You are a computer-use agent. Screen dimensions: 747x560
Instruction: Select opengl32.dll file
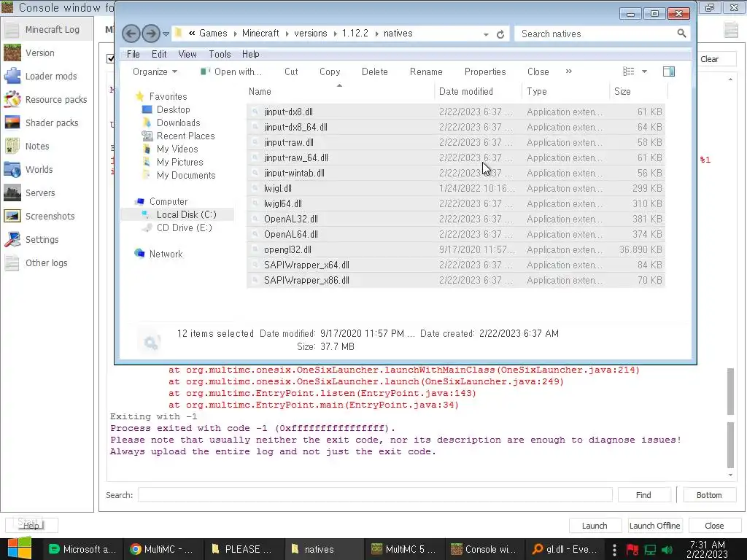pyautogui.click(x=456, y=249)
